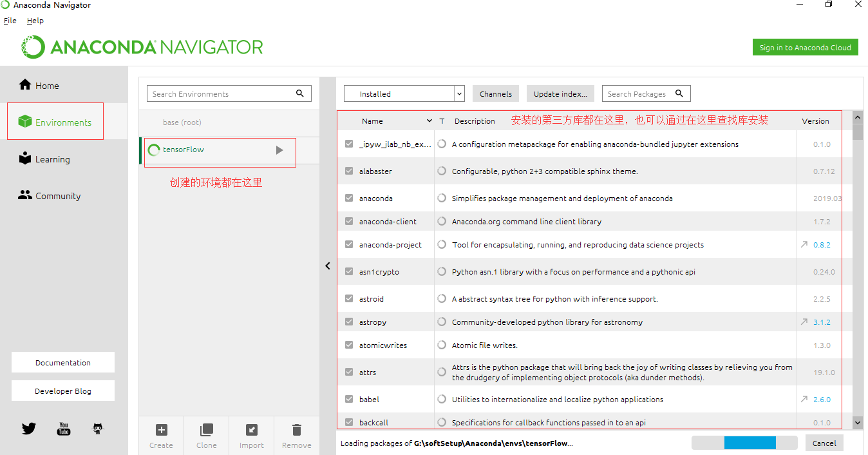
Task: Toggle the astropy package checkbox
Action: point(349,322)
